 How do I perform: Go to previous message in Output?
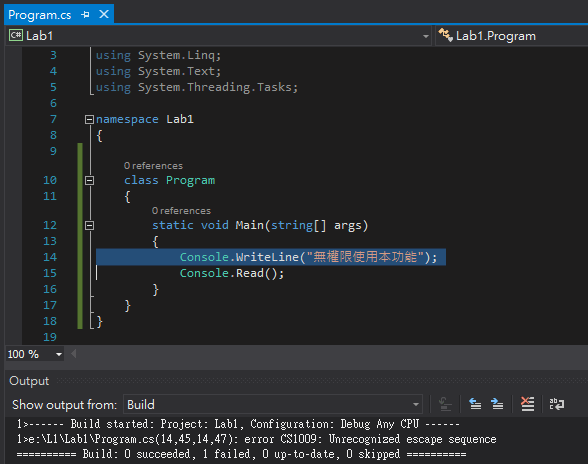pos(475,404)
